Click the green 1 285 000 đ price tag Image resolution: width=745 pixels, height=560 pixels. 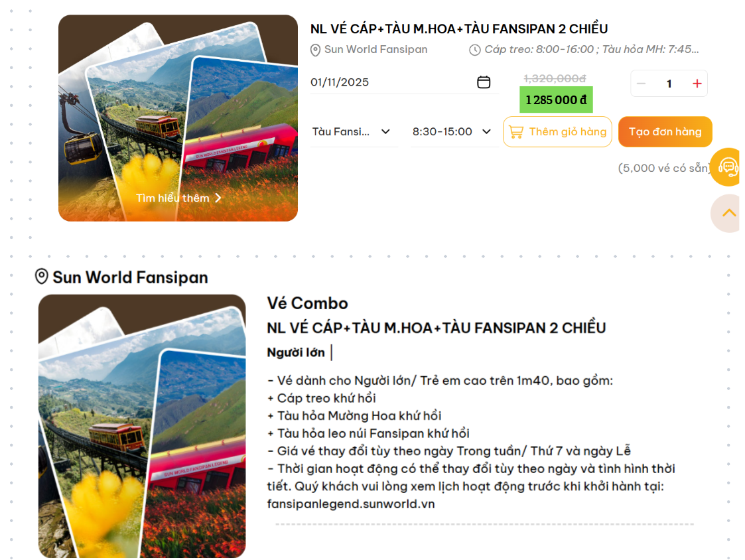click(556, 100)
